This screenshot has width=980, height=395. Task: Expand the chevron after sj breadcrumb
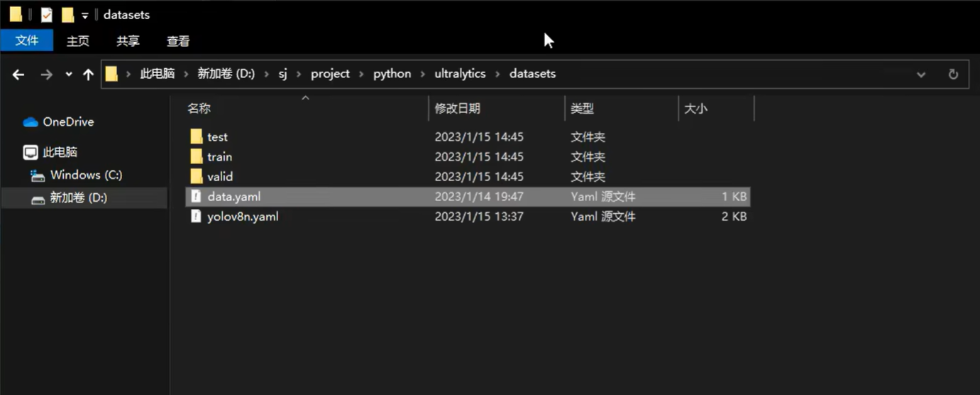click(299, 74)
